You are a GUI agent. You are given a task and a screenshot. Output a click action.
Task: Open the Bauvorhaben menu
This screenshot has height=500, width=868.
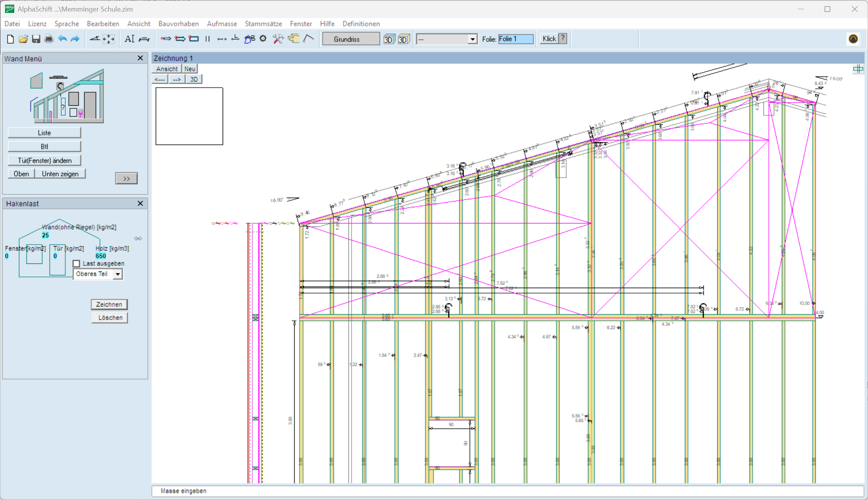(x=178, y=24)
